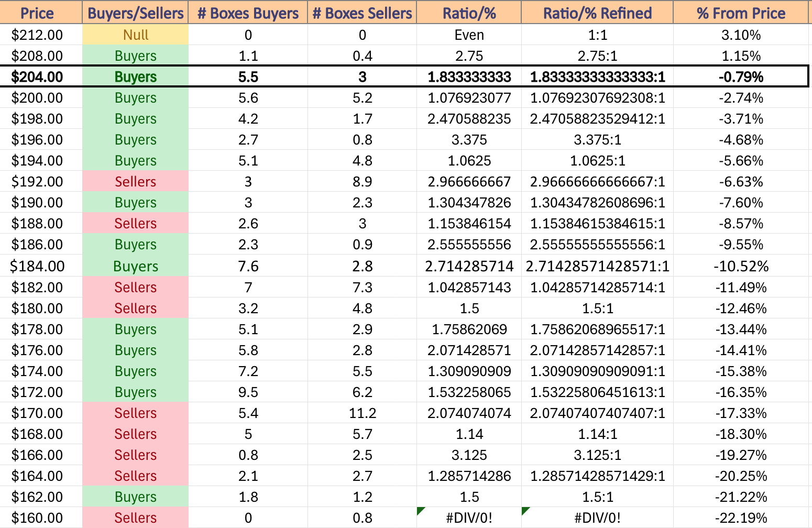The image size is (812, 528).
Task: Select the Buyers/Sellers column header
Action: pos(135,13)
